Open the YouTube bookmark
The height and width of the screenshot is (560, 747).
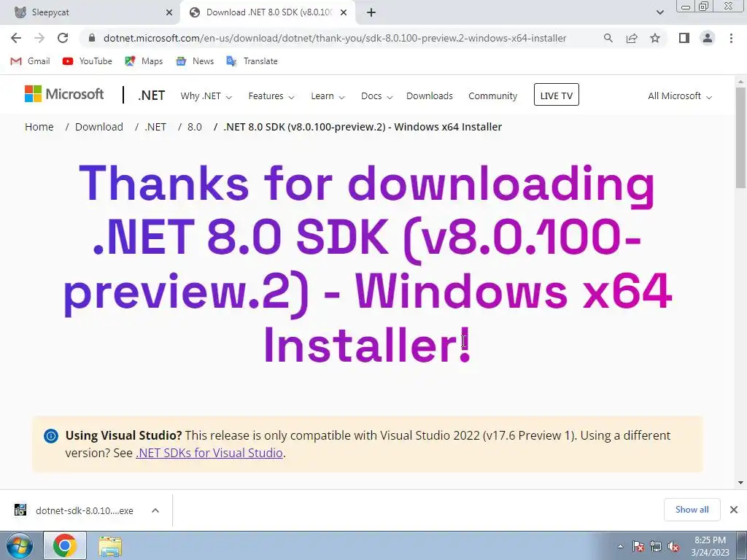[88, 61]
